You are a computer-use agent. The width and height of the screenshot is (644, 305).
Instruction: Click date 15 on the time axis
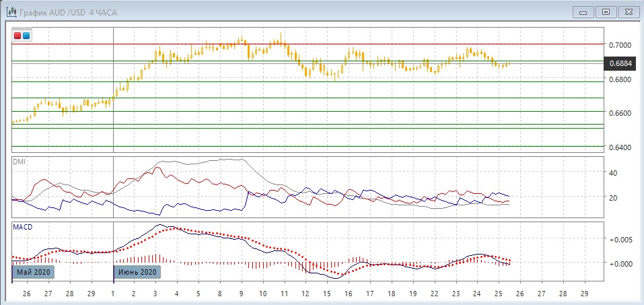point(327,294)
